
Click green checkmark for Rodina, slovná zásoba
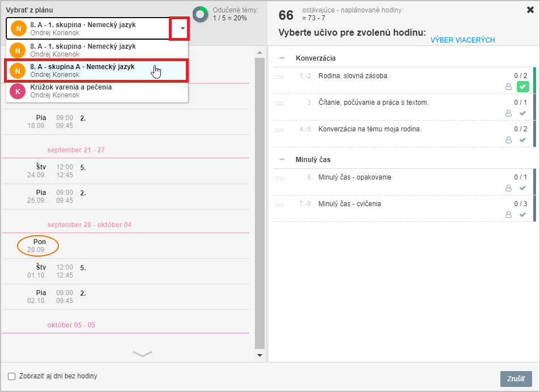522,87
